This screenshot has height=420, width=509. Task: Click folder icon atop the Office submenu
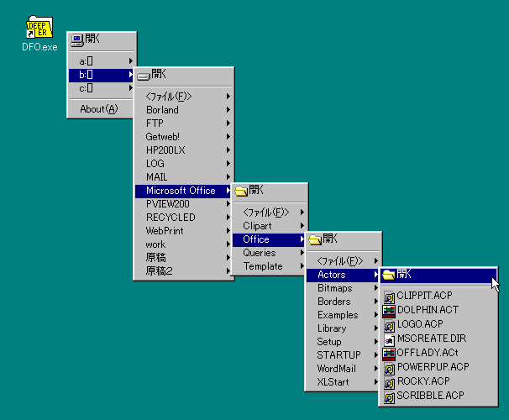click(x=315, y=239)
